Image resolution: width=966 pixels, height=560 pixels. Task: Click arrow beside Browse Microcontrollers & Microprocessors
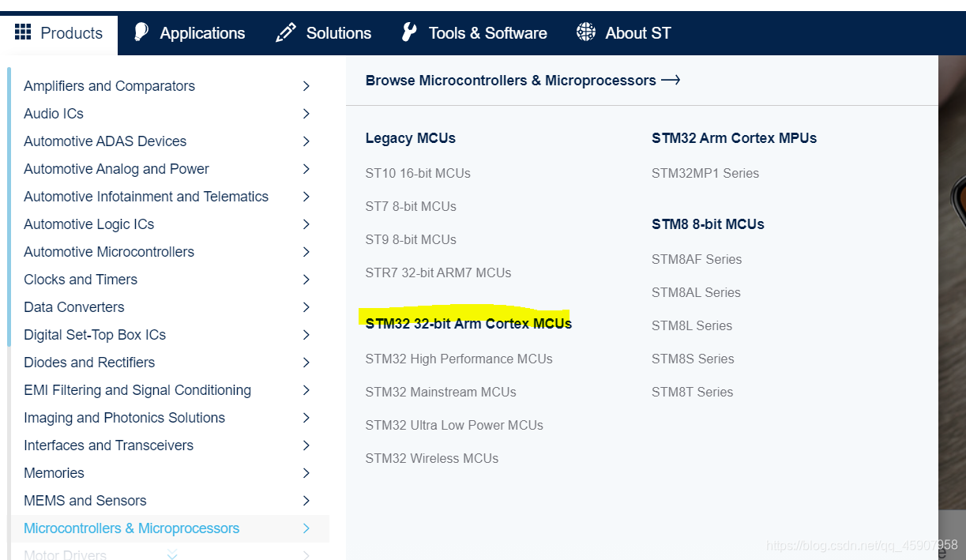(x=671, y=80)
